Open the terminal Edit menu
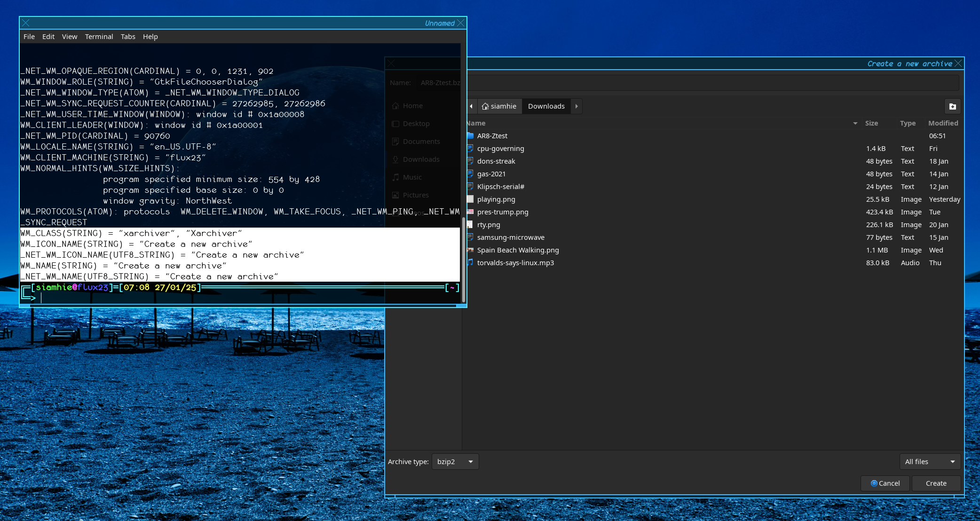Screen dimensions: 980x521 point(48,37)
